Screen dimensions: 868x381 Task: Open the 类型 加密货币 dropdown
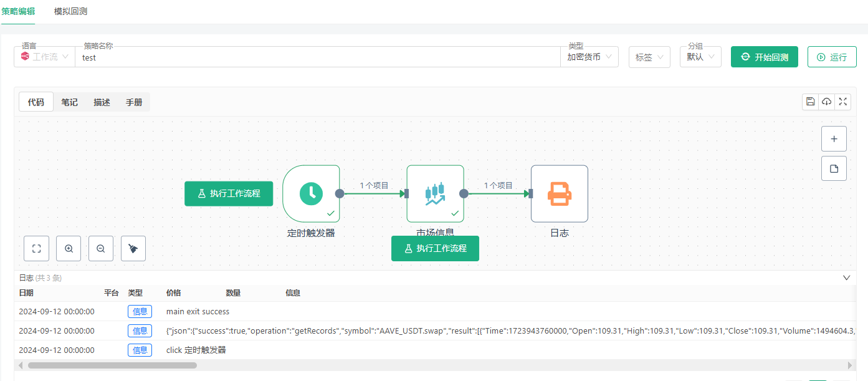click(588, 57)
